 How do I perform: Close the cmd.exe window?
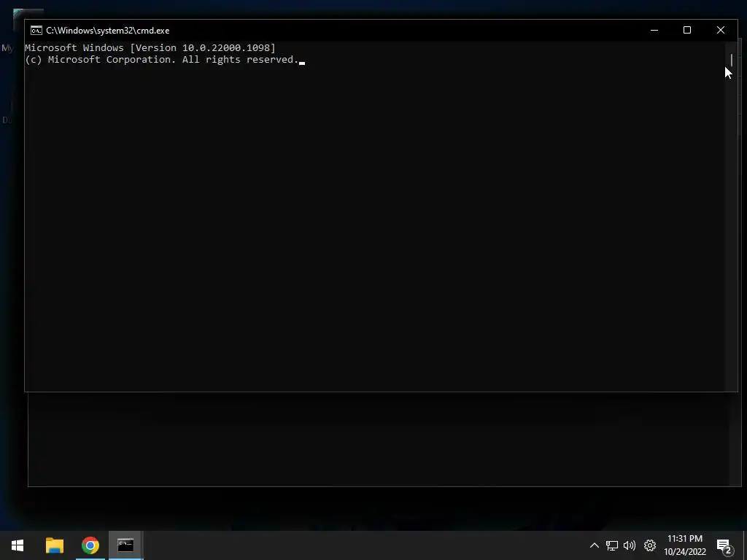(720, 30)
